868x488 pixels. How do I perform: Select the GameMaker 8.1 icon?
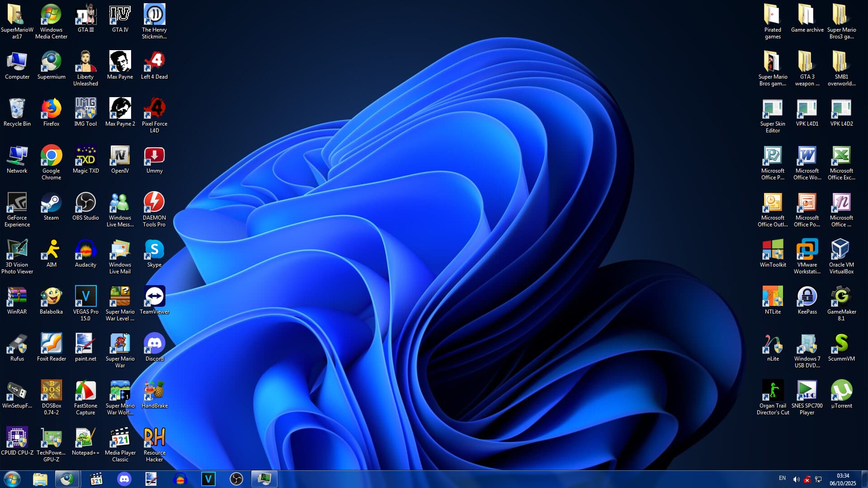pyautogui.click(x=841, y=304)
